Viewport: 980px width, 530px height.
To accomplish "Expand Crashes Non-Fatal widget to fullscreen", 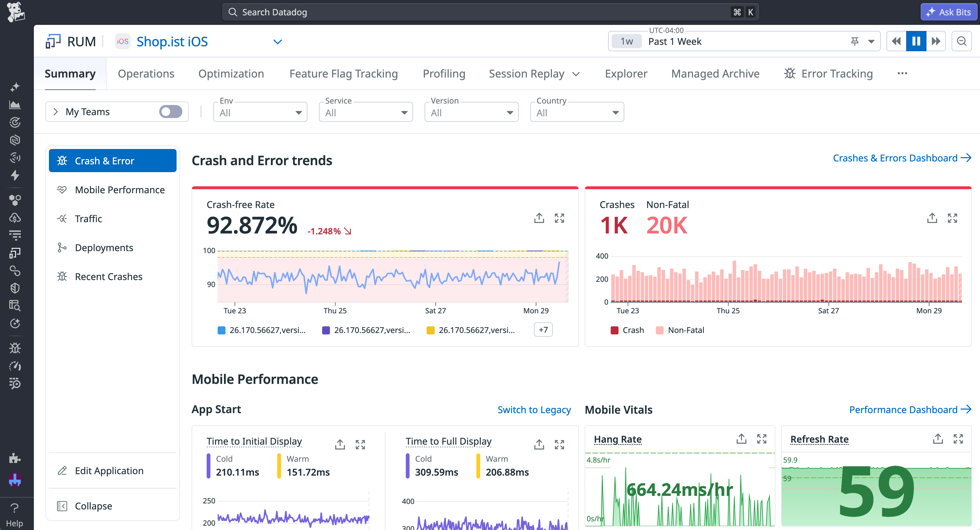I will [952, 218].
